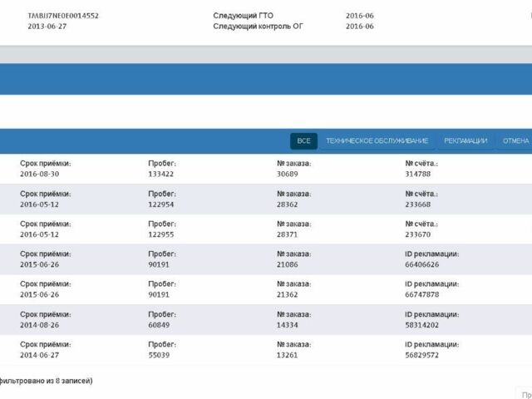Open claim ID 58314202
The height and width of the screenshot is (399, 532).
[421, 324]
